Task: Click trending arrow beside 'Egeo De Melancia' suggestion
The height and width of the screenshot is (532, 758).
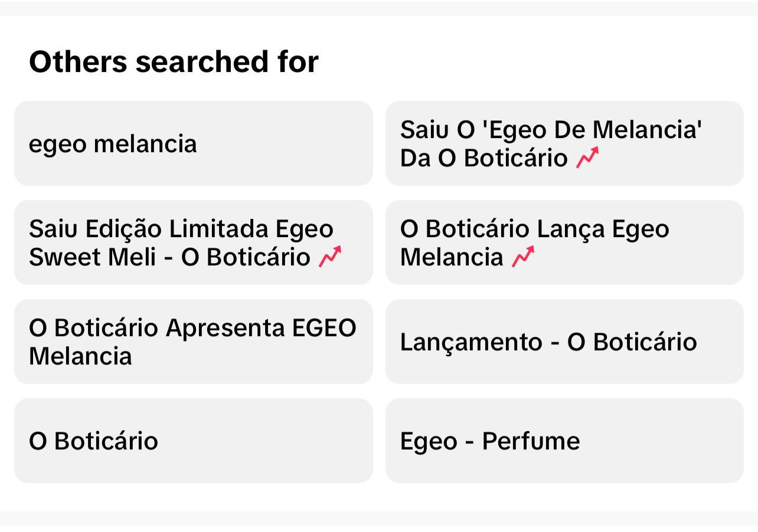Action: [x=587, y=157]
